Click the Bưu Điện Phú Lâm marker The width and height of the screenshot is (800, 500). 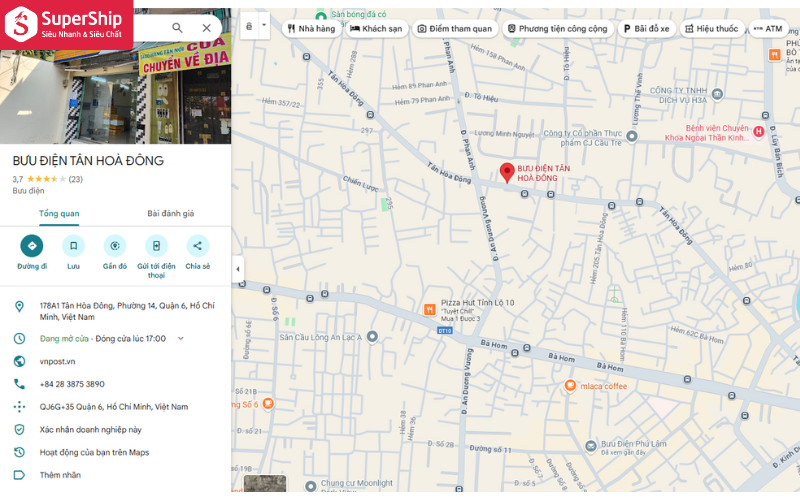point(591,446)
